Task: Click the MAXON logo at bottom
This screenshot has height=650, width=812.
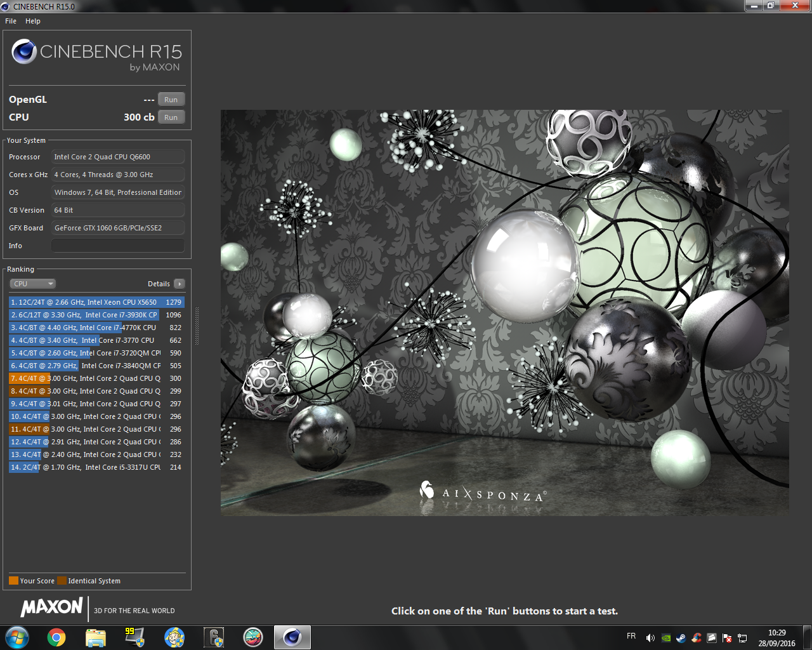Action: pyautogui.click(x=51, y=607)
